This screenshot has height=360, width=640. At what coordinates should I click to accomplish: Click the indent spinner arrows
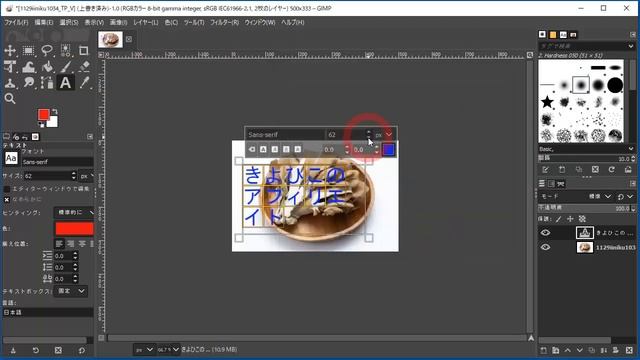click(x=75, y=256)
